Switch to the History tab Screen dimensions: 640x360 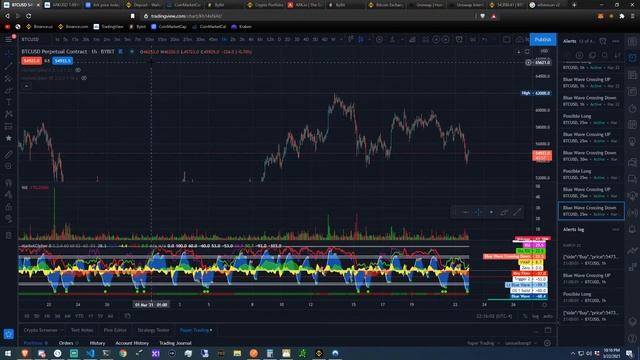click(x=97, y=343)
